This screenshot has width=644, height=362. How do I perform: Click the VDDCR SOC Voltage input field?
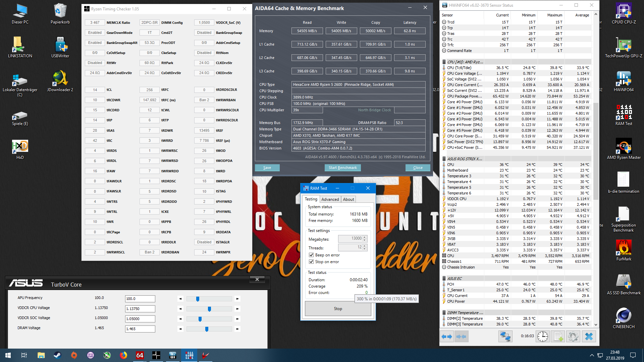(x=140, y=319)
